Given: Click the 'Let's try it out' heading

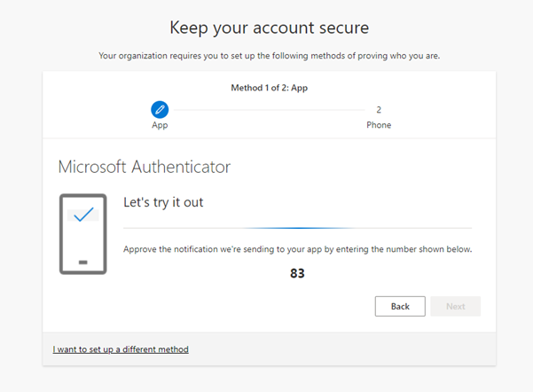Looking at the screenshot, I should point(163,202).
